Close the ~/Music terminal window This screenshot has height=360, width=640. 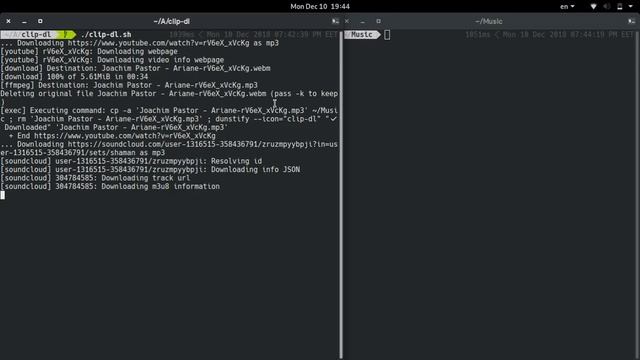point(347,21)
